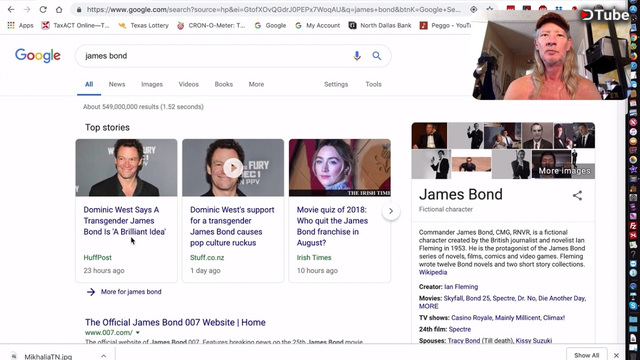Show next top stories with the arrow
Viewport: 640px width, 360px height.
click(391, 211)
